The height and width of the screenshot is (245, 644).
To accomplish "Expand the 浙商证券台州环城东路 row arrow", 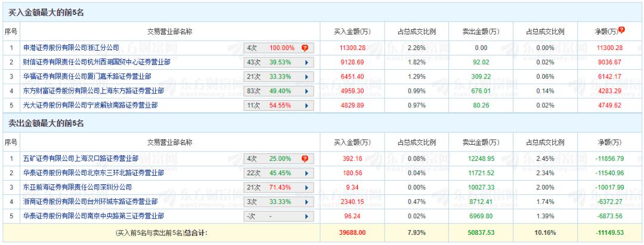I will coord(306,201).
